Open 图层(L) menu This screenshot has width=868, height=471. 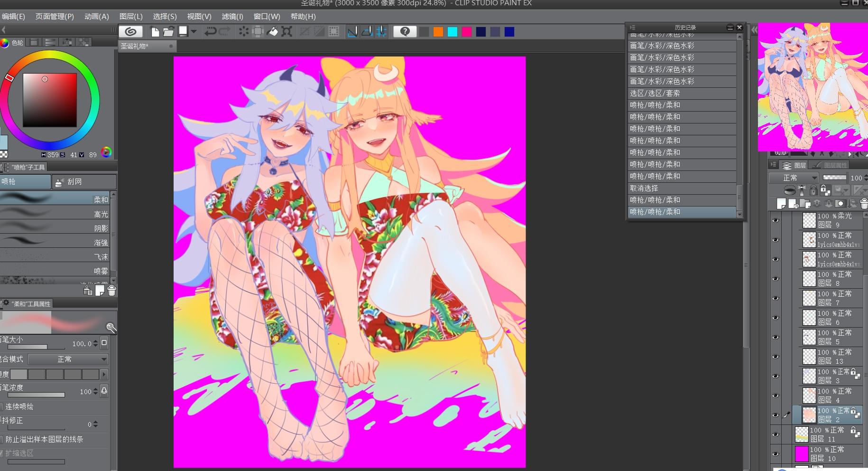(x=131, y=16)
